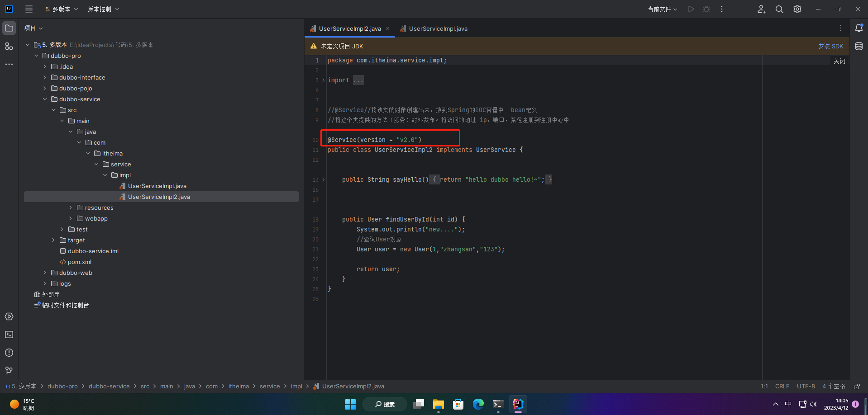Open the 版本控制 menu
This screenshot has height=415, width=868.
coord(103,9)
